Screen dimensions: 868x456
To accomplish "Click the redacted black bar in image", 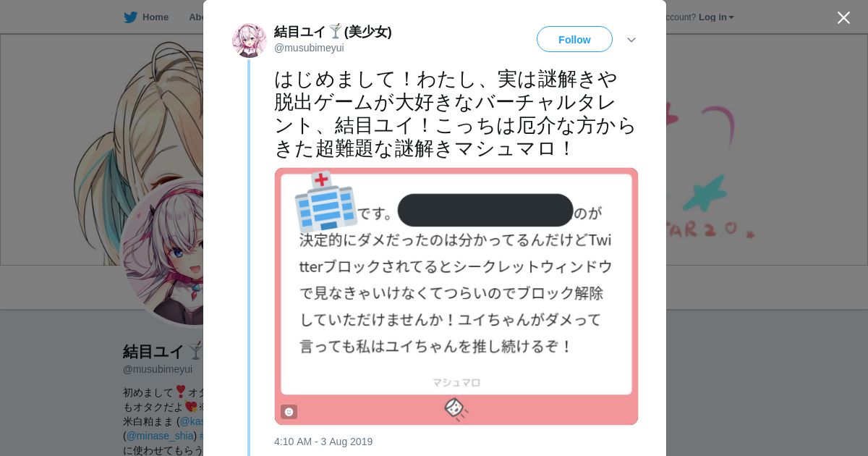I will (485, 210).
